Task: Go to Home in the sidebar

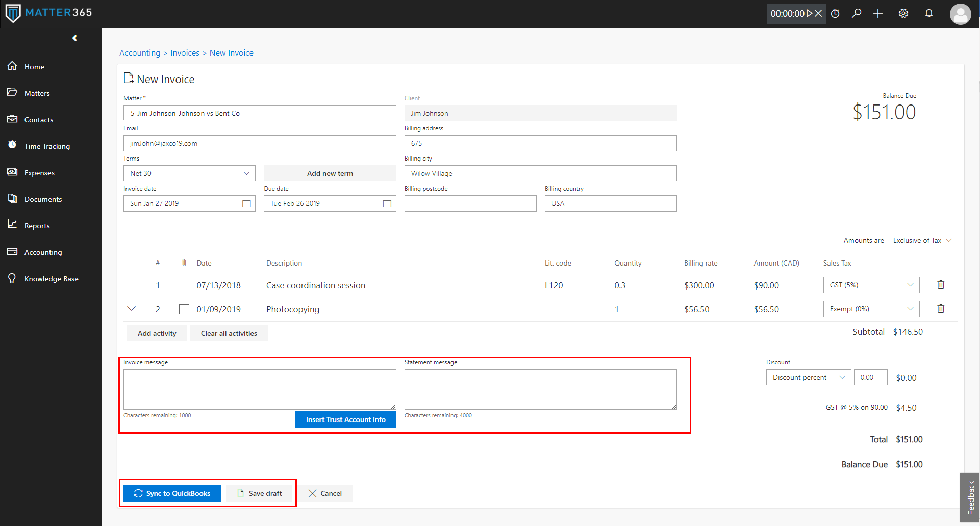Action: 34,67
